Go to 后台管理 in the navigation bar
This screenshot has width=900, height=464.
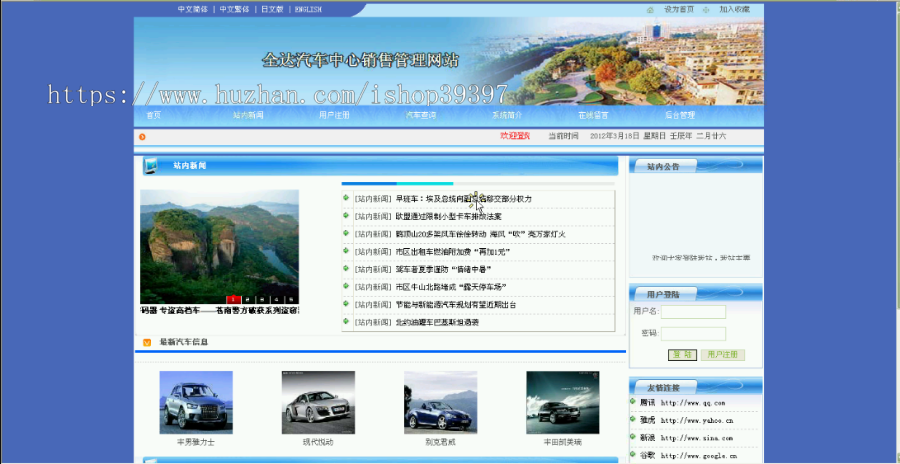(x=680, y=115)
